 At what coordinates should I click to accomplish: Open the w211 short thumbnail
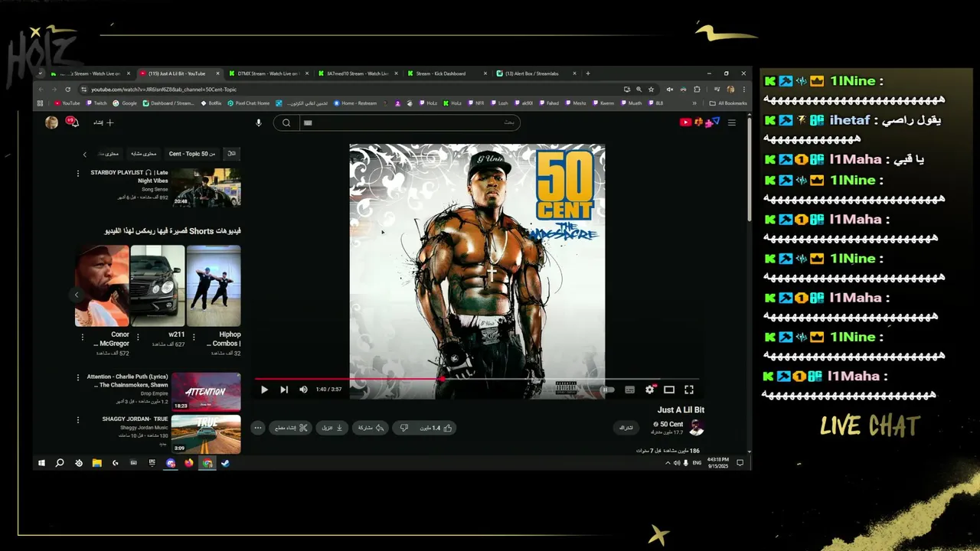pos(158,286)
